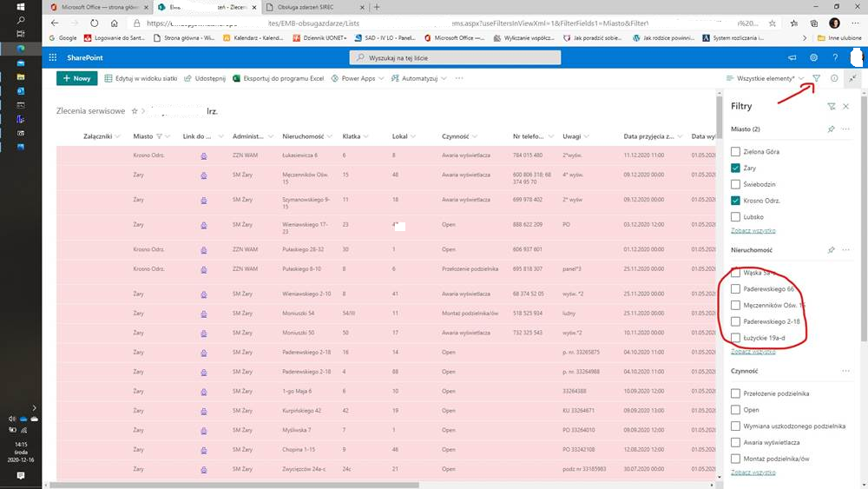Add page to favorites star in address bar
This screenshot has width=868, height=489.
(773, 23)
